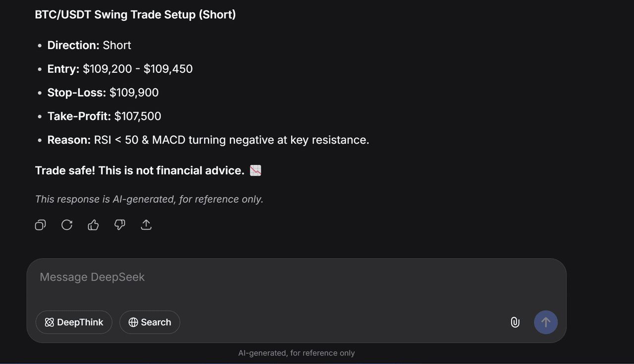Share the response using the export icon
Image resolution: width=634 pixels, height=364 pixels.
point(146,225)
